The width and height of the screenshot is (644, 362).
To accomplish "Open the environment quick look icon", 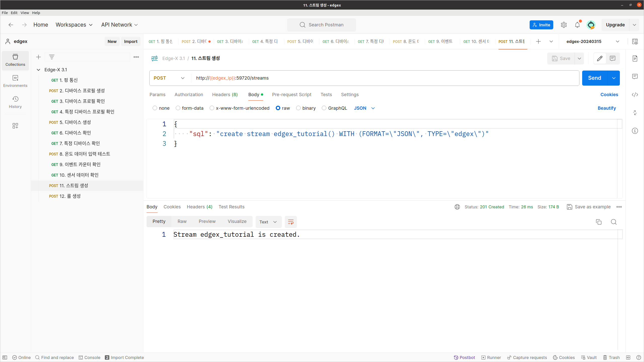I will click(x=635, y=41).
